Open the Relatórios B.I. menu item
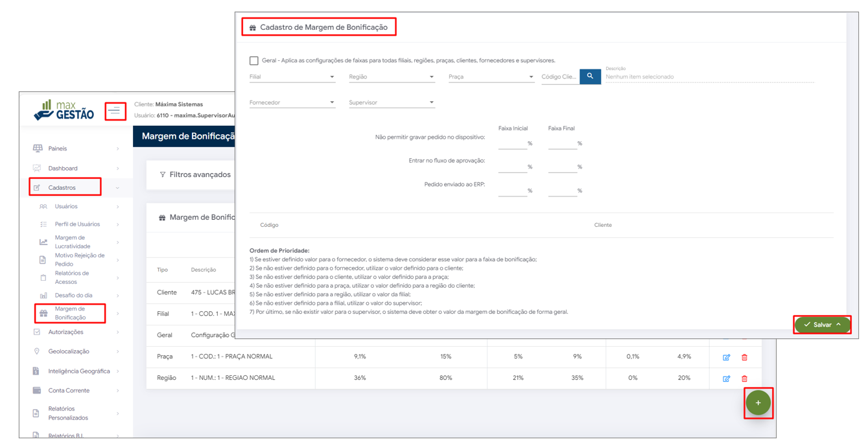Image resolution: width=868 pixels, height=446 pixels. (x=66, y=436)
